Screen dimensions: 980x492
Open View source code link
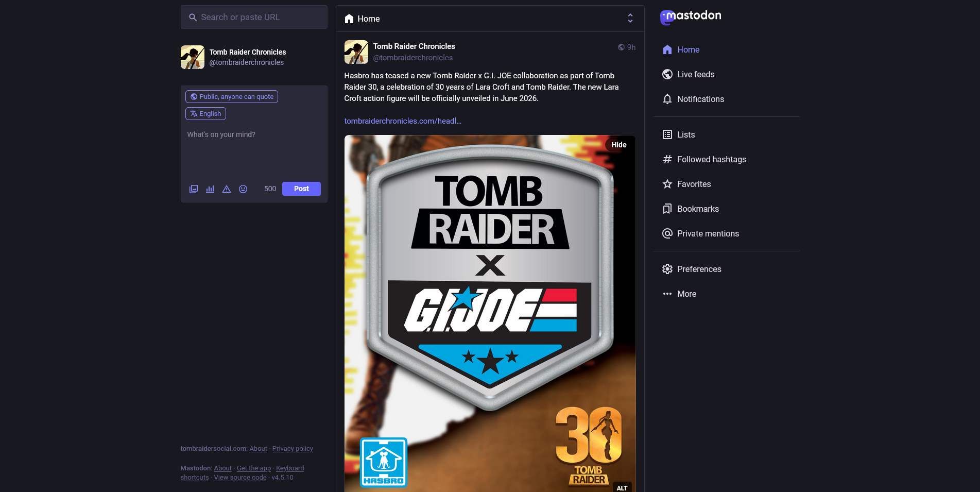point(240,478)
